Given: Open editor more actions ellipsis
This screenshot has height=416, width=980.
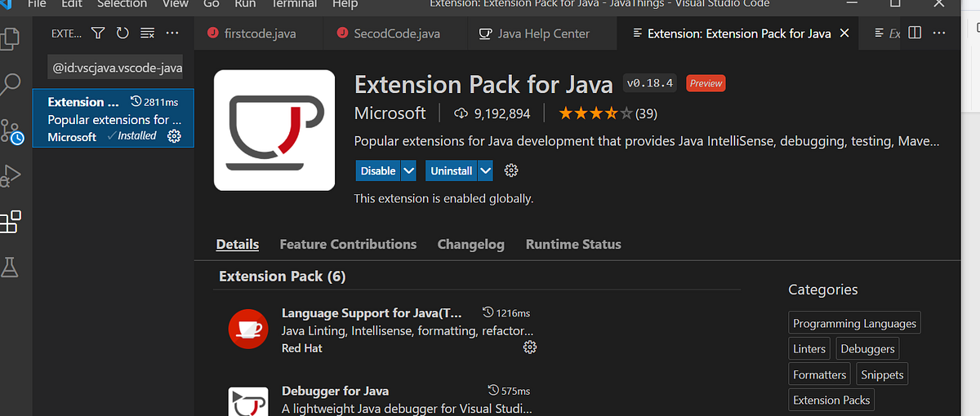Looking at the screenshot, I should click(x=940, y=33).
